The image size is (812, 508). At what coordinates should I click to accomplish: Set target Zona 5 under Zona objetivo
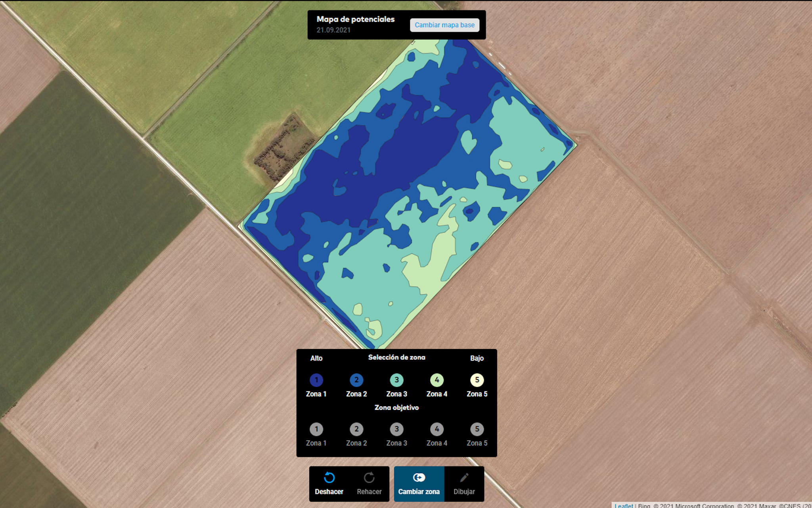pos(477,429)
